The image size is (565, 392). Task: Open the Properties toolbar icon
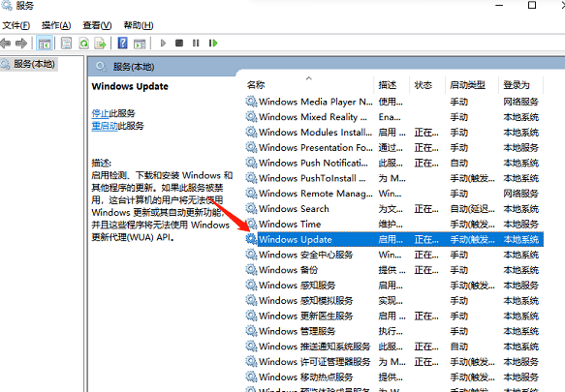[66, 44]
